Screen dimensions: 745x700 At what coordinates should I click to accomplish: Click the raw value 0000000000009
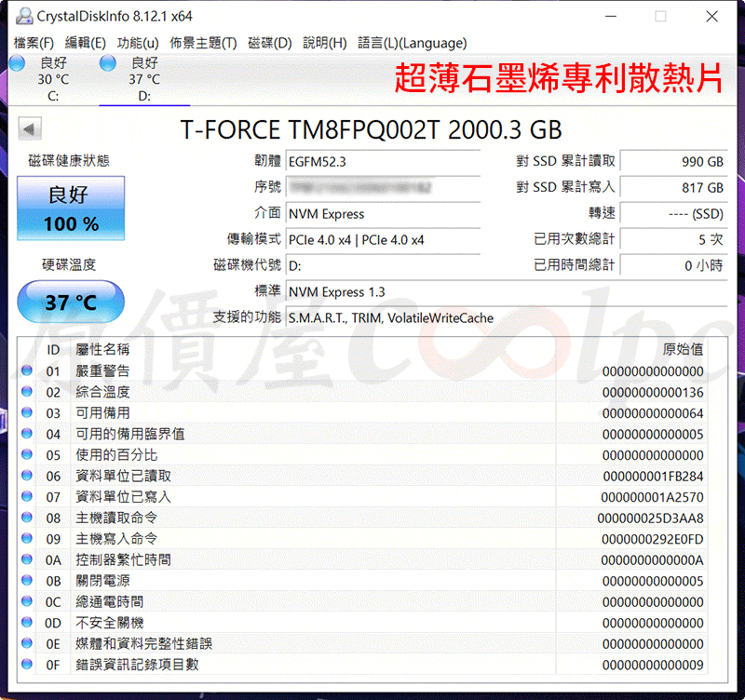pyautogui.click(x=653, y=665)
